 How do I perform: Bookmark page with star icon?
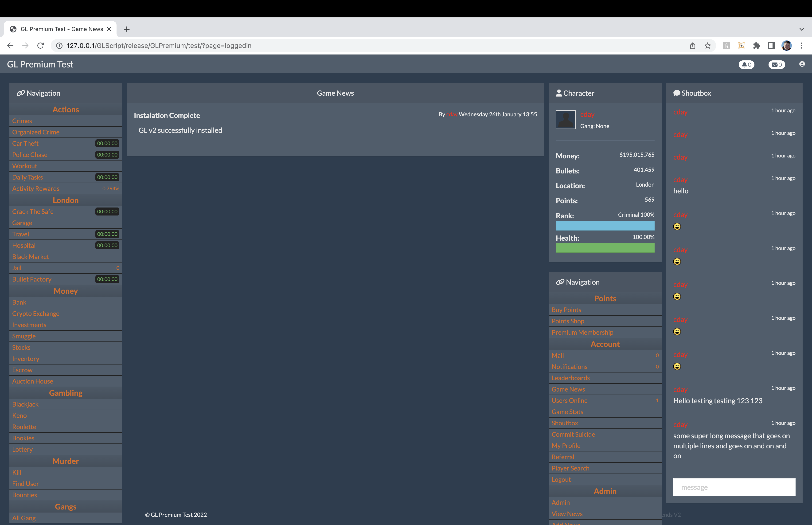point(708,45)
